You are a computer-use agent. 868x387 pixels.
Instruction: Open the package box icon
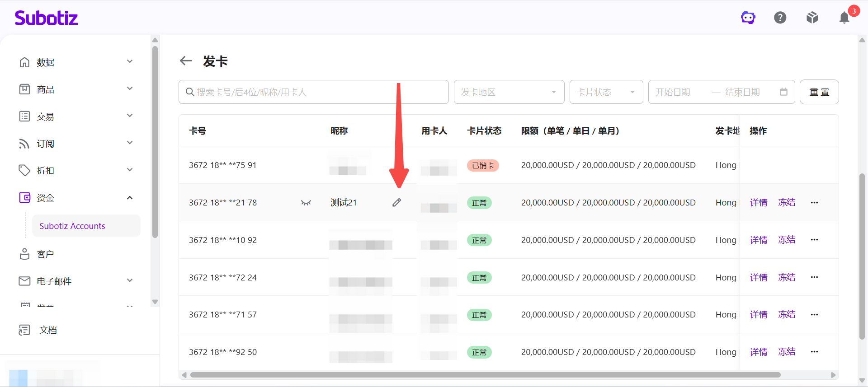tap(812, 18)
